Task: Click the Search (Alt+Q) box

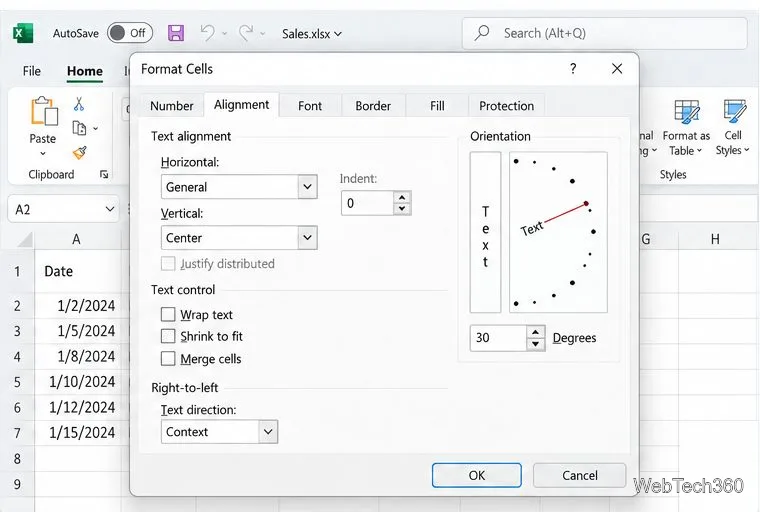Action: point(604,33)
